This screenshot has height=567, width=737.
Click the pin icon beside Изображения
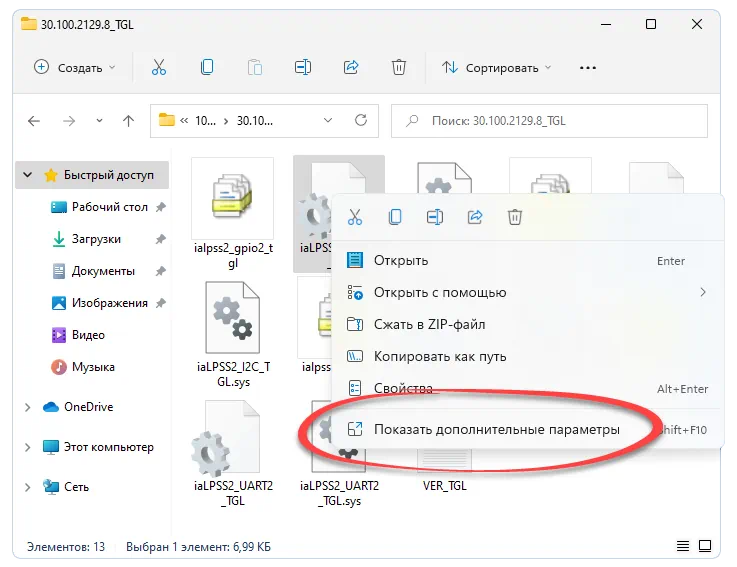tap(161, 303)
